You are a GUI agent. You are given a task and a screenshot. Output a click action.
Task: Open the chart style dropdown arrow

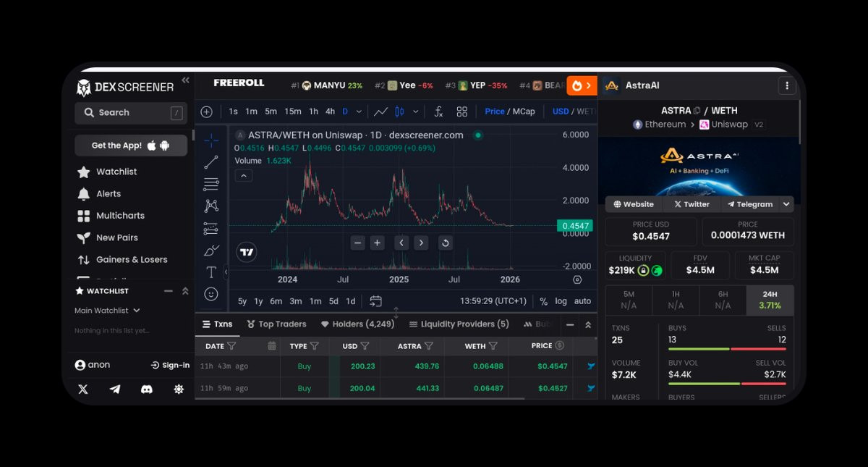click(x=415, y=112)
